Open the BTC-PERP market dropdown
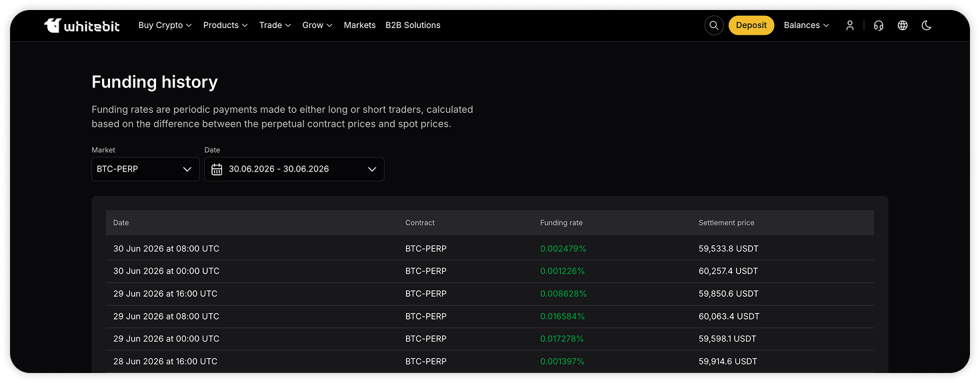The height and width of the screenshot is (383, 980). click(145, 169)
